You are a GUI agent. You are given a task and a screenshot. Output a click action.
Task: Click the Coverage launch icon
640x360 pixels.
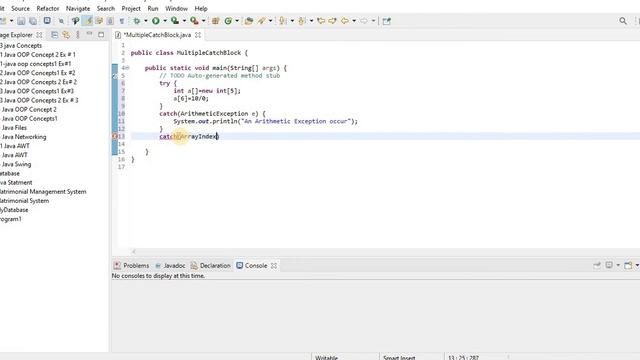pos(175,21)
